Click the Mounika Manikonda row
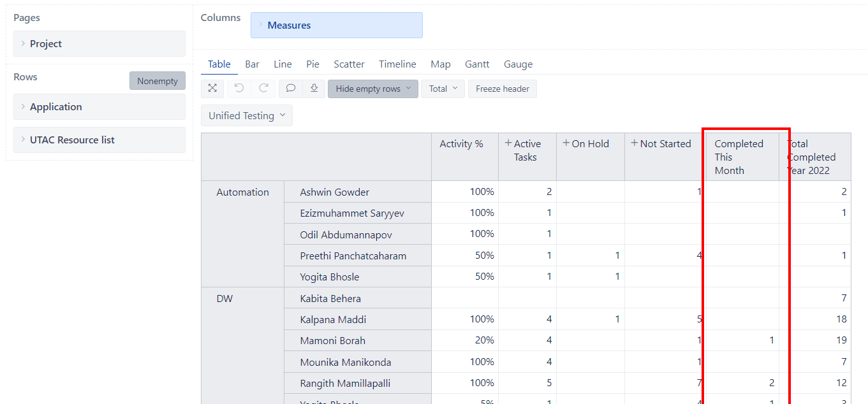This screenshot has height=404, width=868. pos(358,362)
